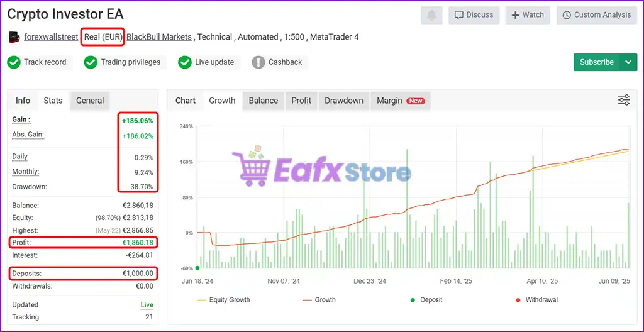Screen dimensions: 644x332
Task: Open Custom Analysis
Action: (597, 15)
